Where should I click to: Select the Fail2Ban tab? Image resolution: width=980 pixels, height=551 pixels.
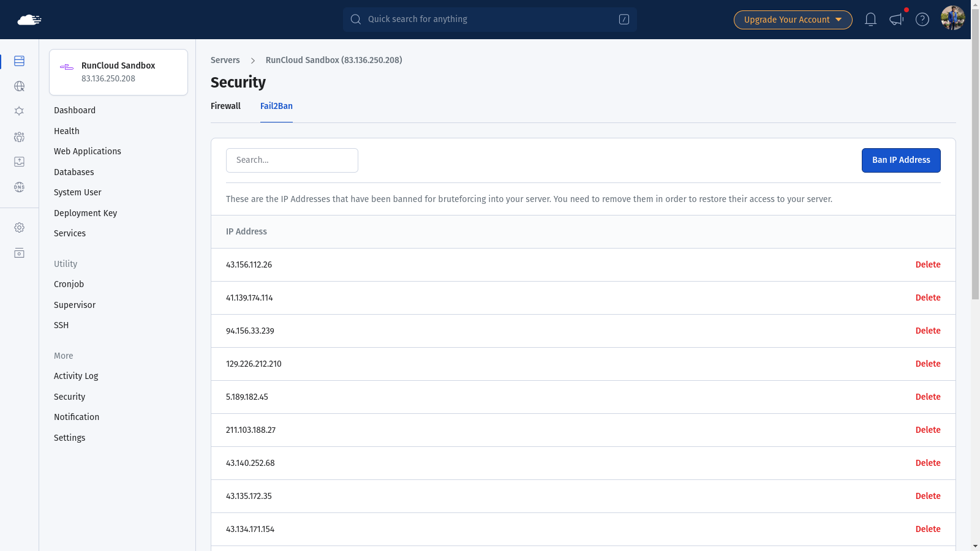(x=276, y=106)
